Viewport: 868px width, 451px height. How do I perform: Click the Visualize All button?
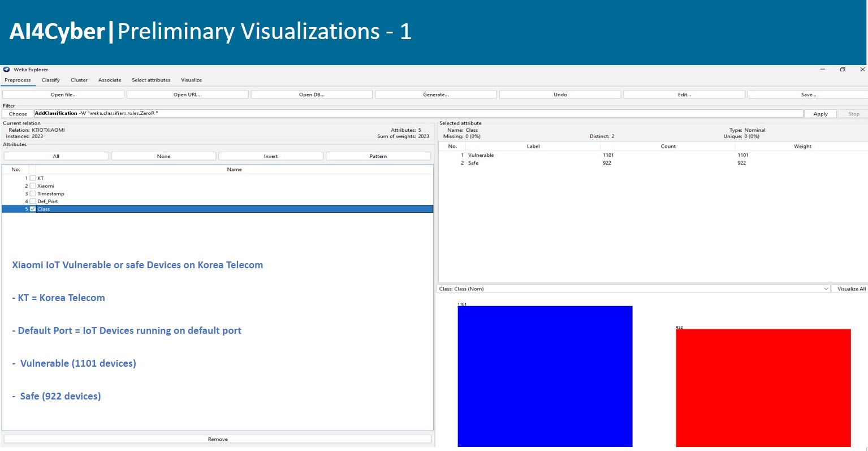pyautogui.click(x=851, y=289)
